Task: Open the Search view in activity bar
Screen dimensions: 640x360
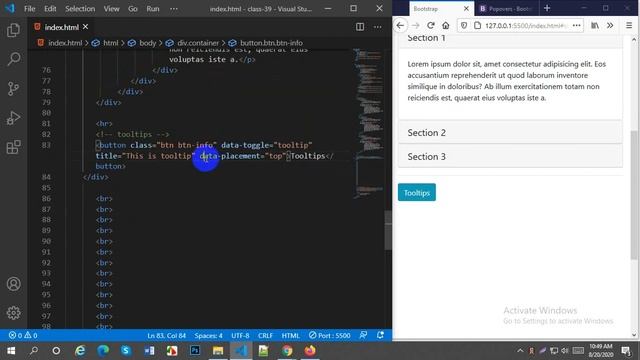Action: click(13, 59)
